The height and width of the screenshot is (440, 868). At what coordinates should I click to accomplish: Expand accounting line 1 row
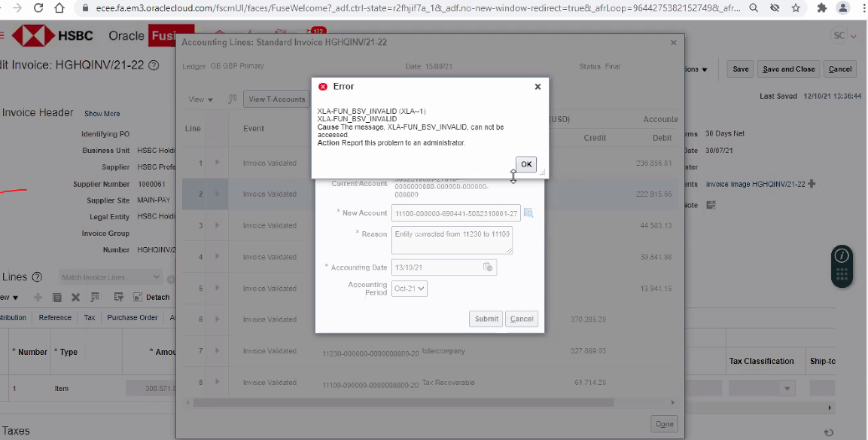(217, 163)
